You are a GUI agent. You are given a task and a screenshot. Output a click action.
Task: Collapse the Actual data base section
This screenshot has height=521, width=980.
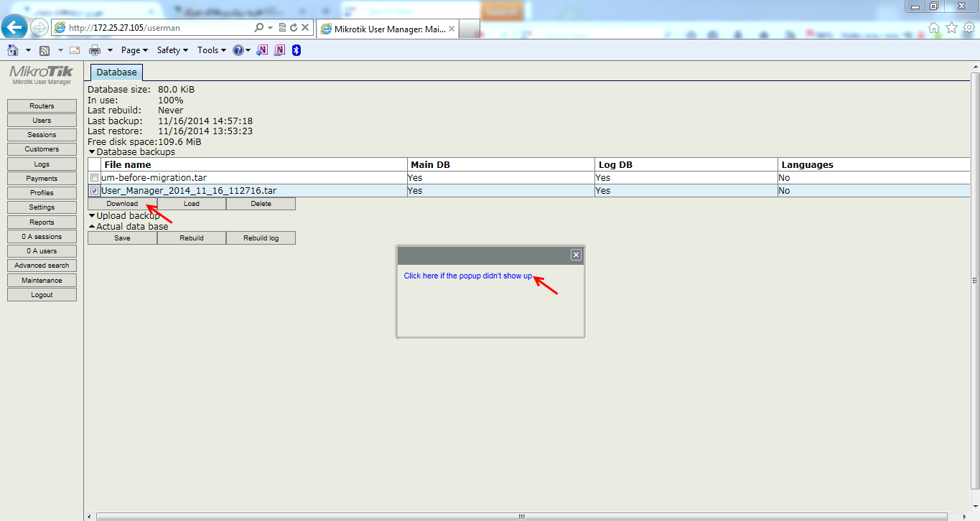[x=129, y=226]
